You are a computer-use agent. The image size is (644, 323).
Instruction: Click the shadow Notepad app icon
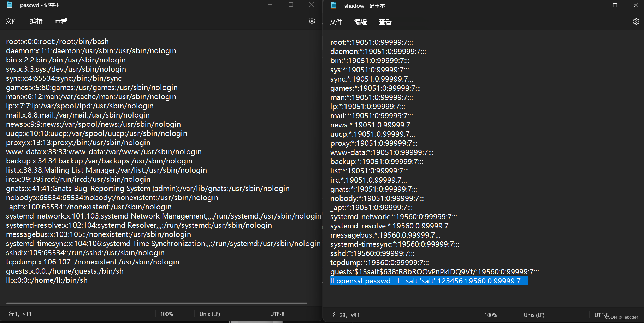pos(334,6)
